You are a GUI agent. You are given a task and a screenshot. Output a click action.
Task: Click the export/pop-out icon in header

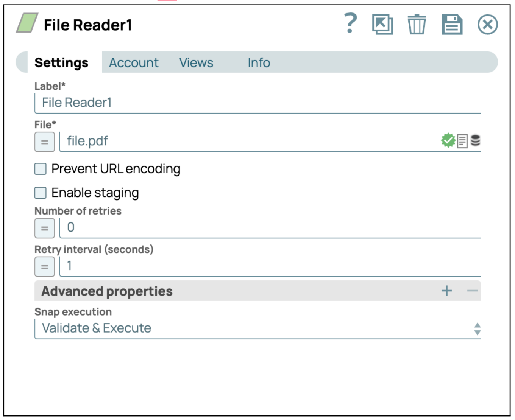point(382,25)
